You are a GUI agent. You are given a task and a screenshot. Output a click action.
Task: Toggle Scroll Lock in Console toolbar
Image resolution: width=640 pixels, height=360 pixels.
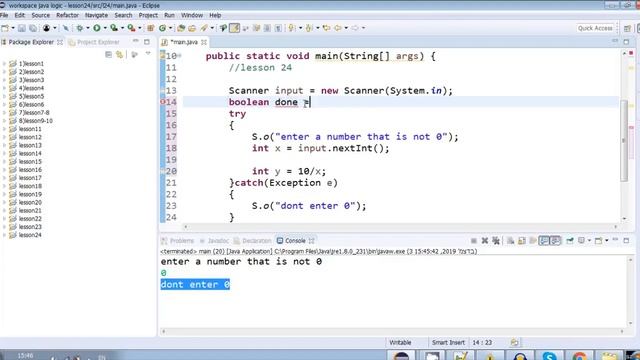click(x=522, y=241)
